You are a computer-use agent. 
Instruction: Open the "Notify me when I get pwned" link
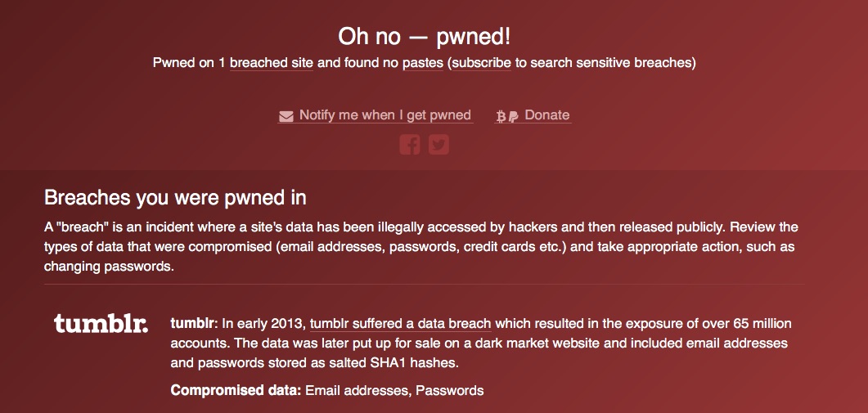coord(385,115)
